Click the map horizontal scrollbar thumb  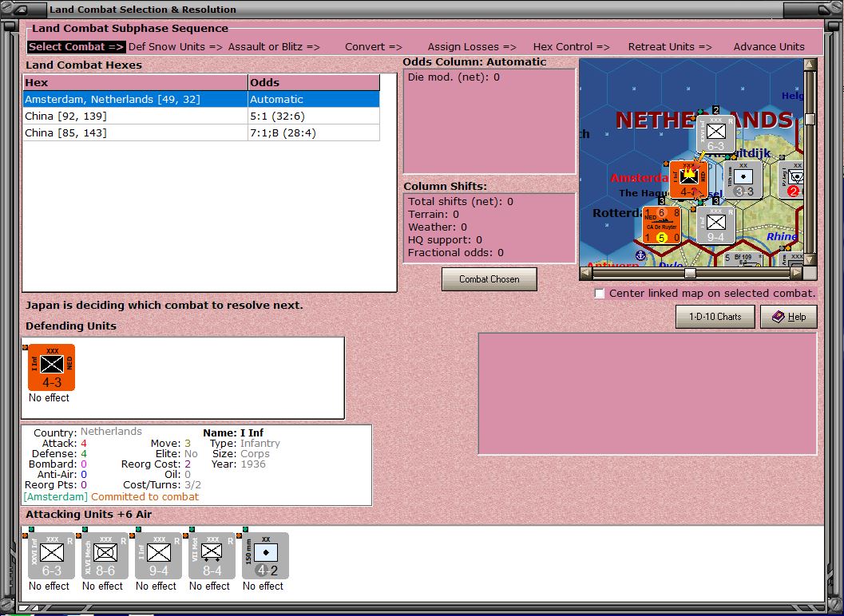690,274
